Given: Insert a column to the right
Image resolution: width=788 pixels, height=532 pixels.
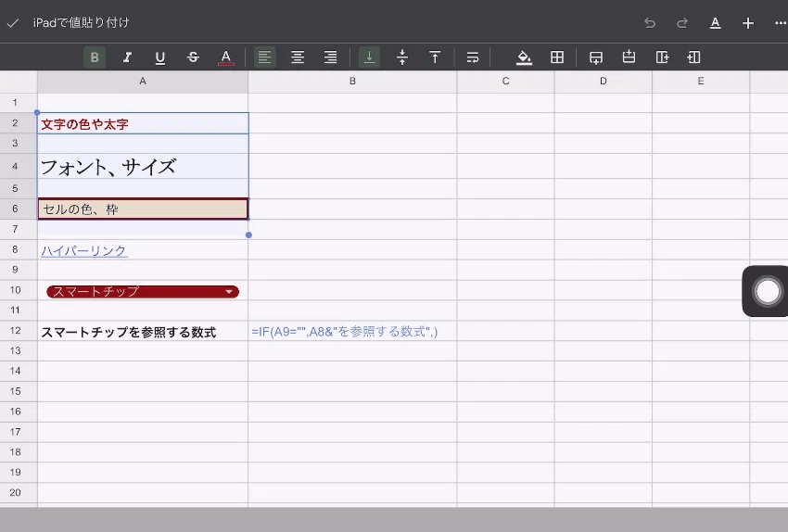Looking at the screenshot, I should click(662, 57).
